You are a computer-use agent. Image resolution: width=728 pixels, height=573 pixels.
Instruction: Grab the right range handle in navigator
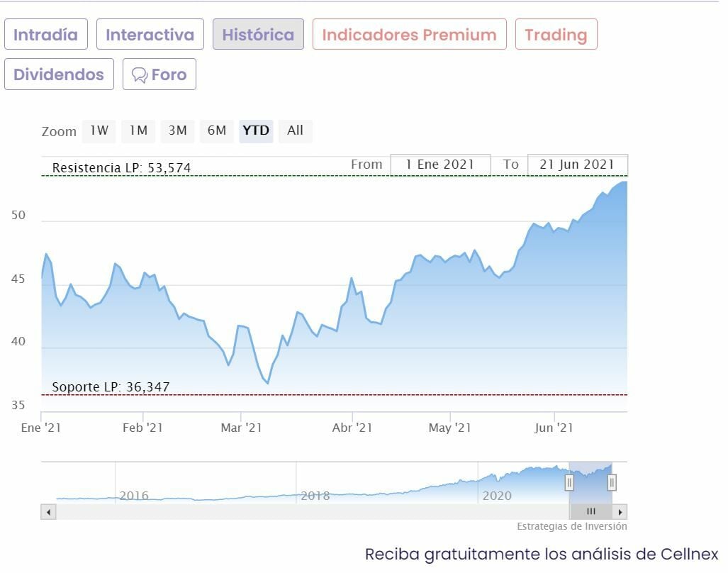pos(612,483)
